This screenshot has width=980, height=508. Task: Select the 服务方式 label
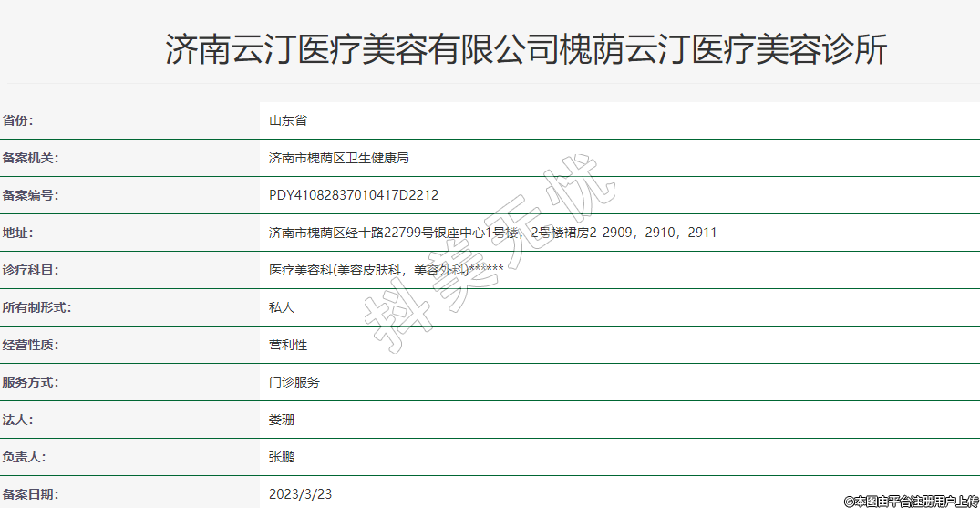pos(30,382)
